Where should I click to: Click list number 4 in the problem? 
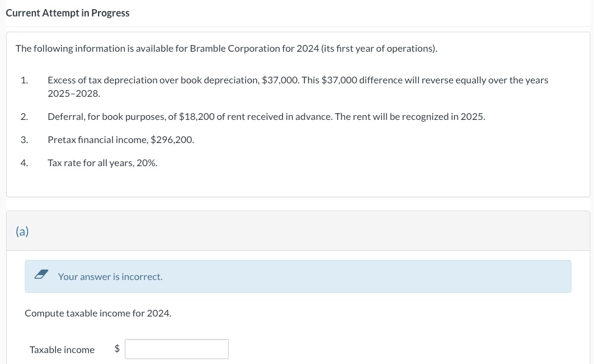pyautogui.click(x=24, y=163)
